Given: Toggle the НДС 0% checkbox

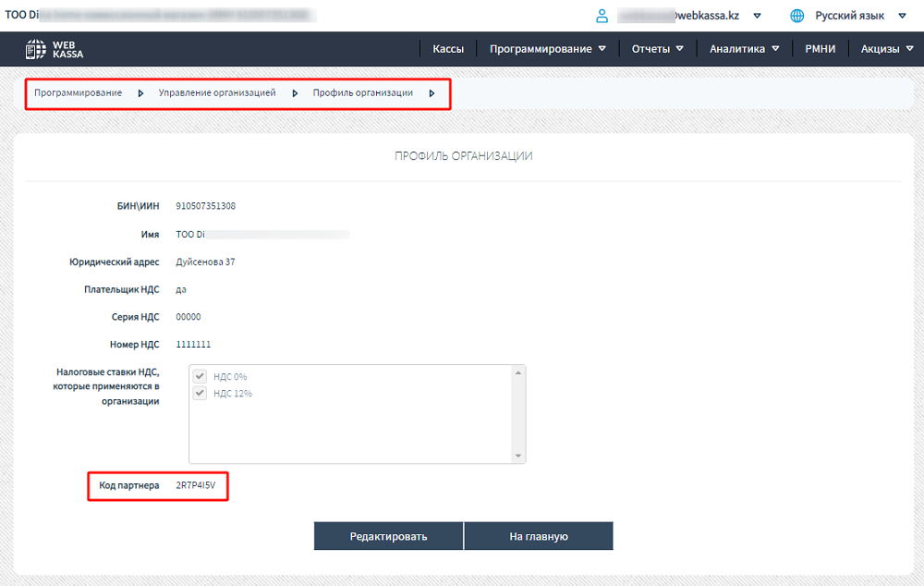Looking at the screenshot, I should coord(200,376).
